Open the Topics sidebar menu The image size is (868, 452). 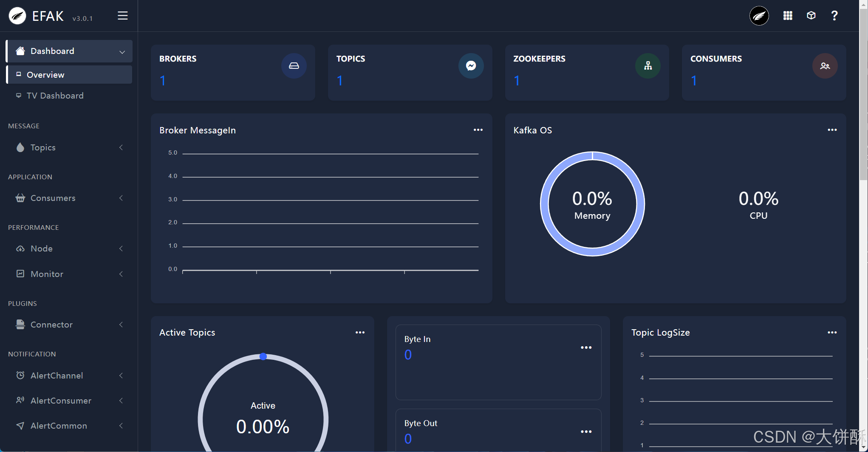[69, 147]
